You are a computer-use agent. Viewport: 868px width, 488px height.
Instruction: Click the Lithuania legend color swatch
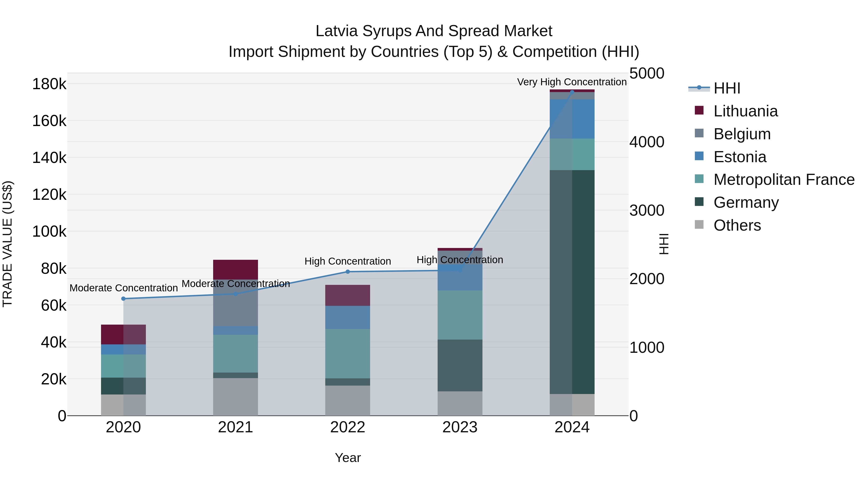click(x=699, y=110)
